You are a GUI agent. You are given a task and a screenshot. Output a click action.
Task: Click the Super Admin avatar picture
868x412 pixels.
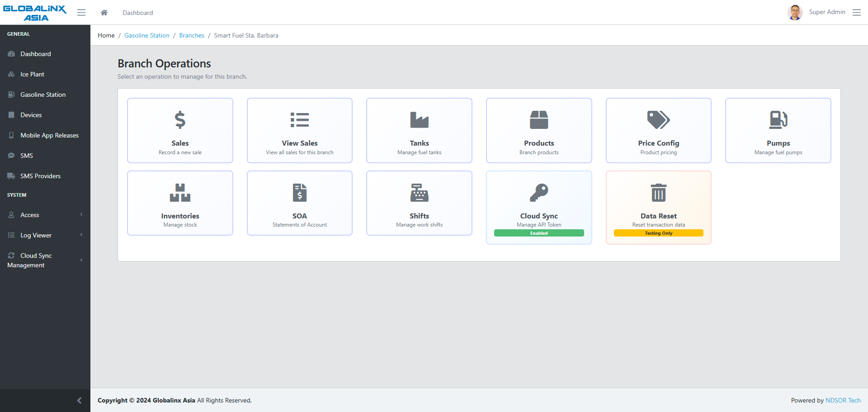[795, 12]
